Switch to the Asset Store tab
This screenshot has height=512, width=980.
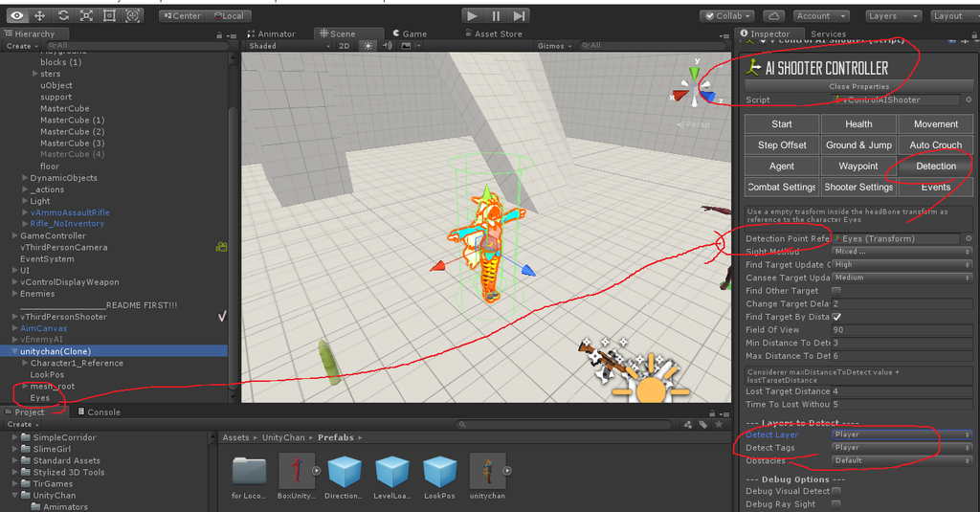tap(494, 33)
